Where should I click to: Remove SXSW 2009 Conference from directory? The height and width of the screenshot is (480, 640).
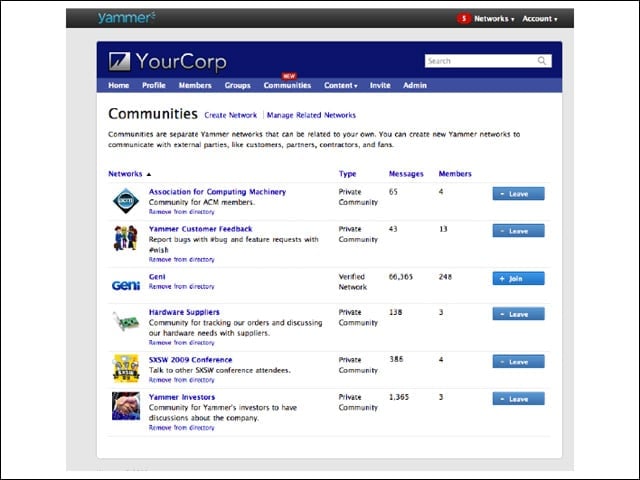click(x=182, y=380)
